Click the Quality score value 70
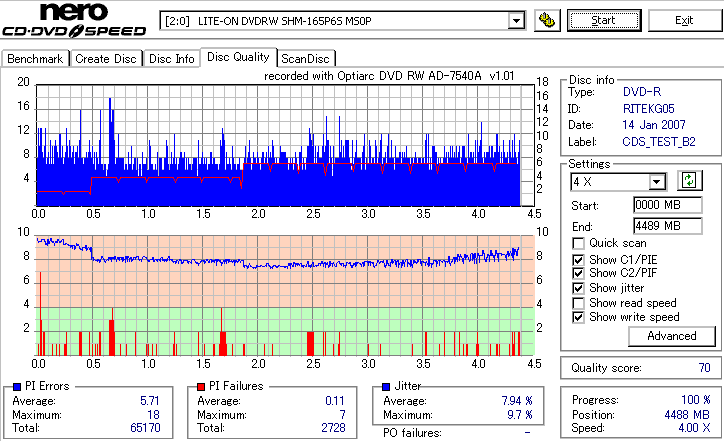The width and height of the screenshot is (724, 441). pyautogui.click(x=704, y=368)
